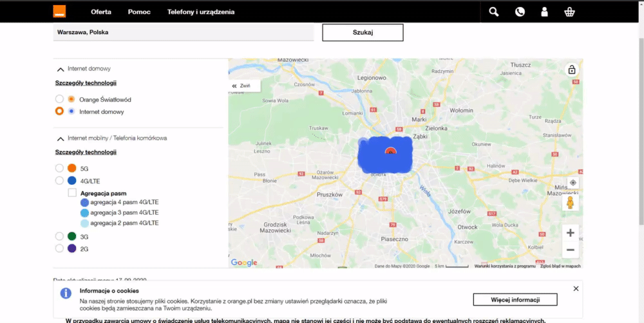Click the agregacja 2 pasm swatch
The height and width of the screenshot is (323, 644).
click(x=84, y=223)
